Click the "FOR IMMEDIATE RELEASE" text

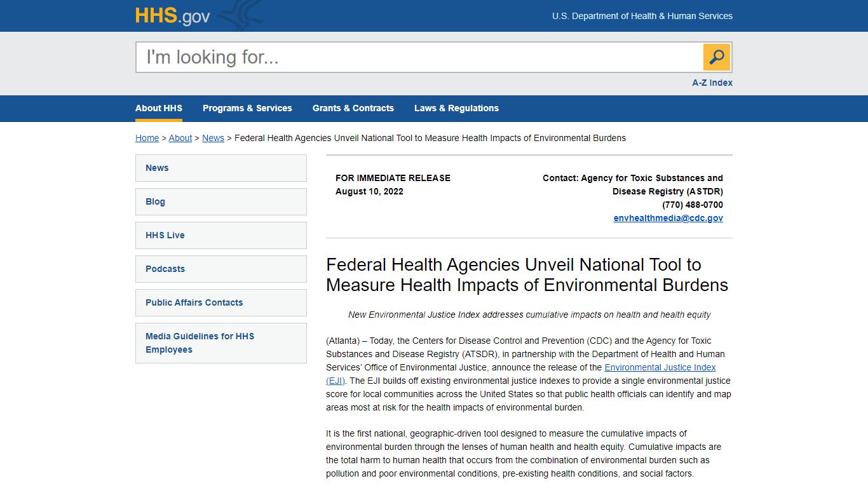pyautogui.click(x=393, y=178)
